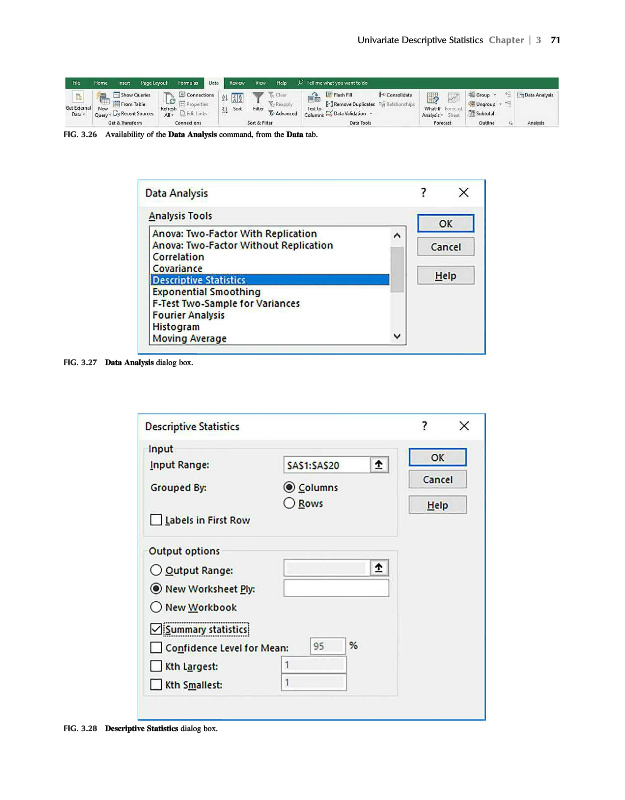Open the Review ribbon tab
The height and width of the screenshot is (800, 625).
[239, 82]
